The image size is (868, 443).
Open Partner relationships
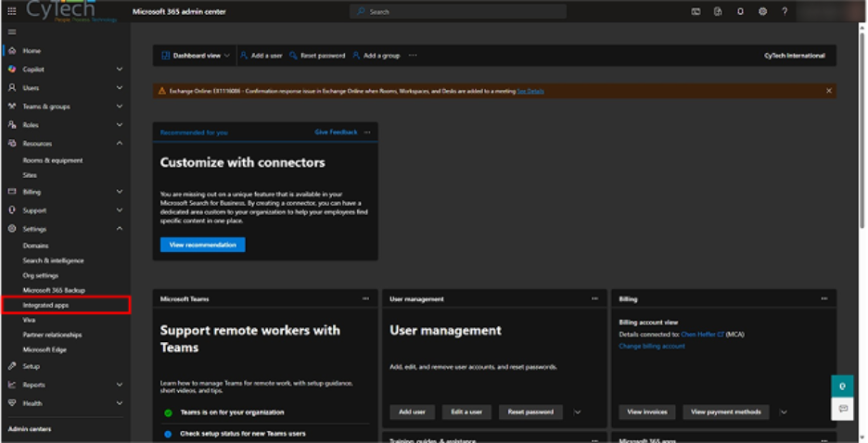coord(52,335)
